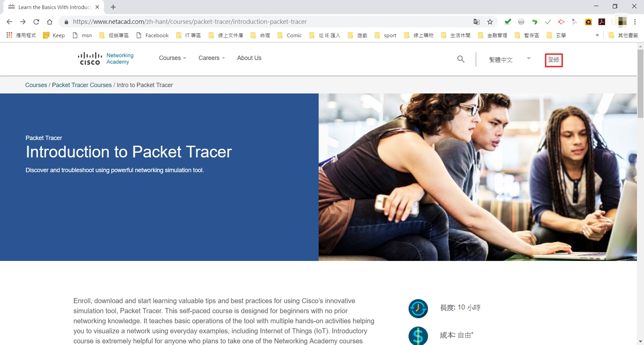
Task: Open the sport bookmark folder
Action: pos(386,35)
